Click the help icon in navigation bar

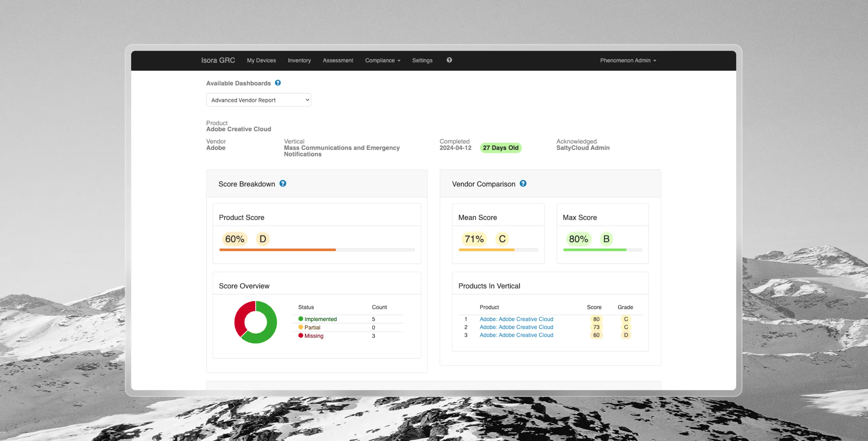click(449, 60)
